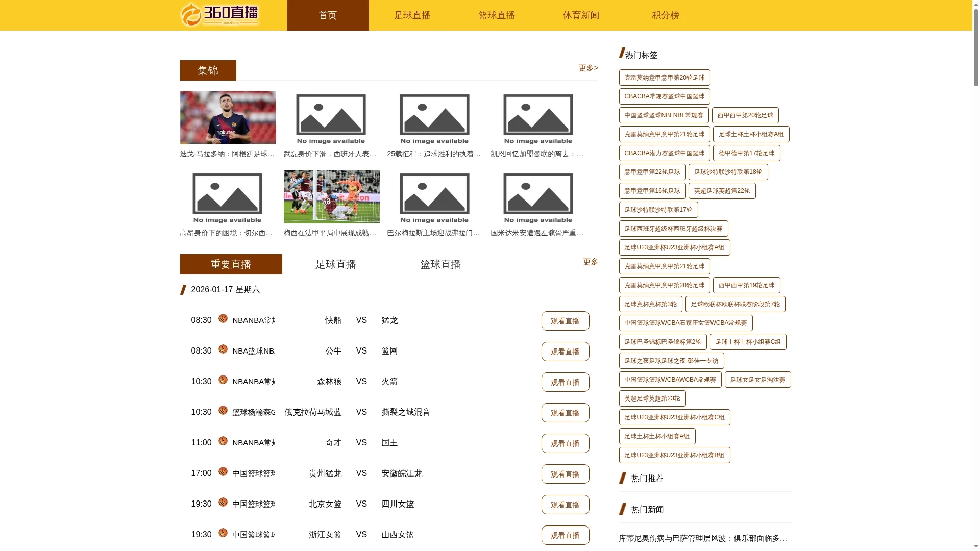The image size is (980, 551).
Task: Open the 足球直播 top navigation item
Action: click(412, 15)
